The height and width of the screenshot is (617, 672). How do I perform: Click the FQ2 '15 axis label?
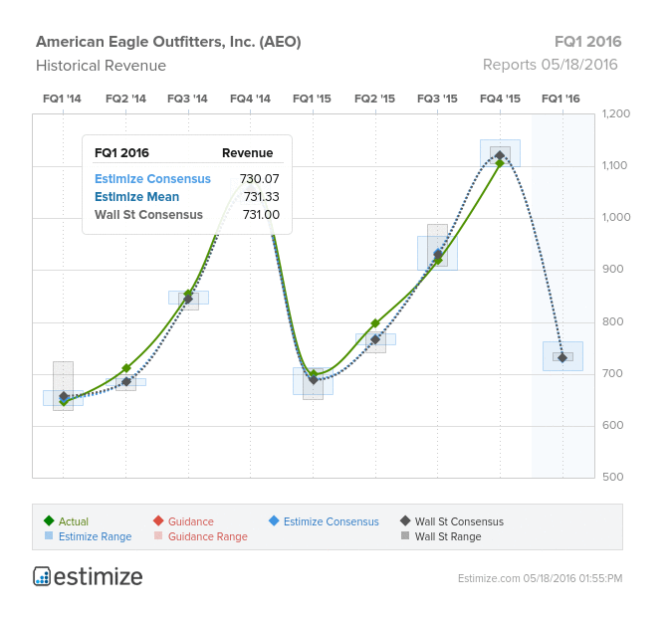coord(374,99)
